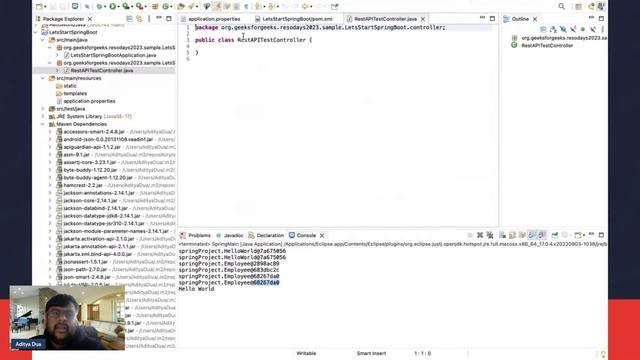Open the New dropdown arrow in main toolbar
Image resolution: width=640 pixels, height=360 pixels.
(45, 7)
